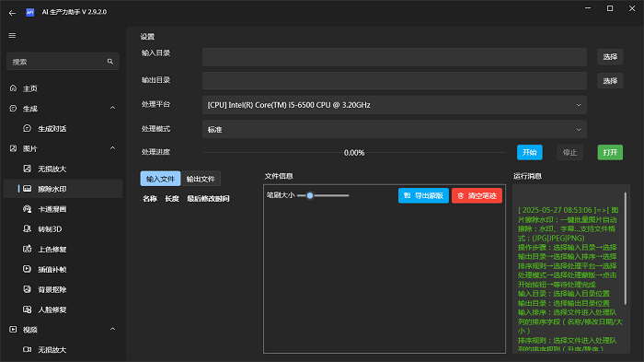Screen dimensions: 644x362
Task: Open the 处理平台 CPU dropdown
Action: point(395,105)
